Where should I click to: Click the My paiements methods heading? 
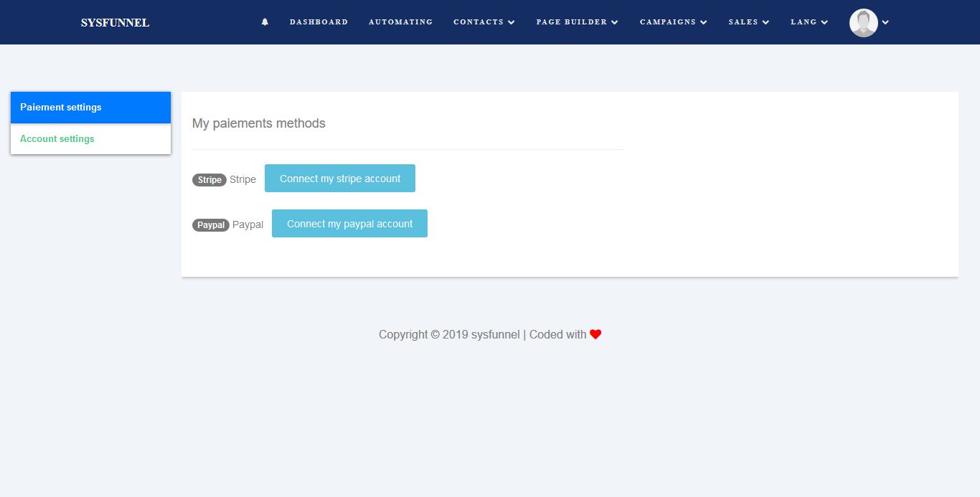tap(259, 123)
